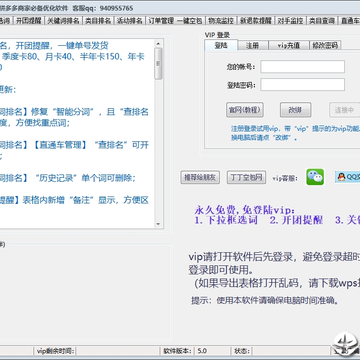Screen dimensions: 360x360
Task: Click the QQ penguin chat button
Action: click(348, 177)
